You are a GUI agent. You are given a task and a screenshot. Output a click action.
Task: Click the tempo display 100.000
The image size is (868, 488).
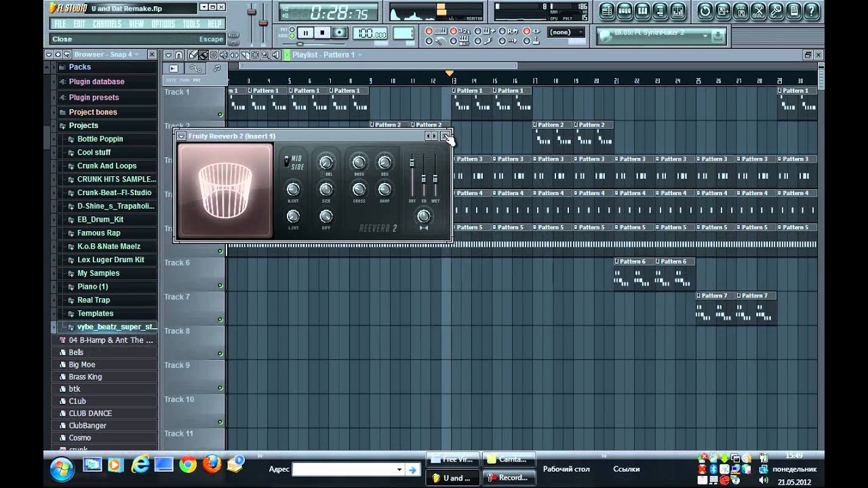pyautogui.click(x=370, y=33)
